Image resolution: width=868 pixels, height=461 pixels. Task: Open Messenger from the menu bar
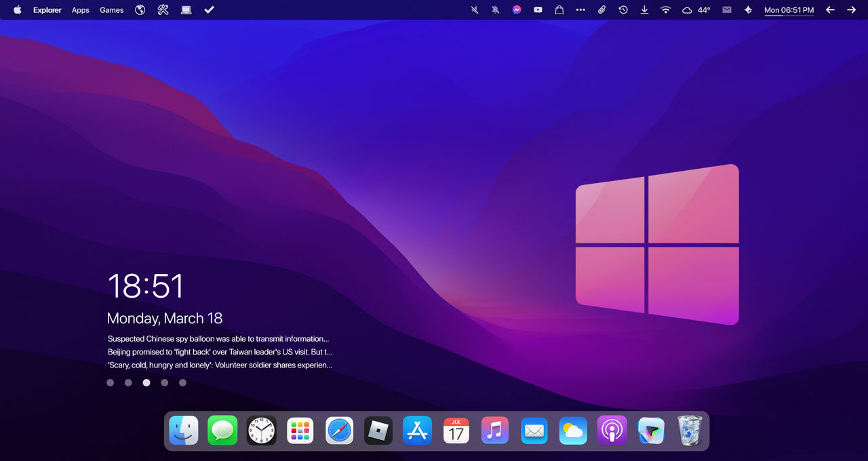(517, 10)
